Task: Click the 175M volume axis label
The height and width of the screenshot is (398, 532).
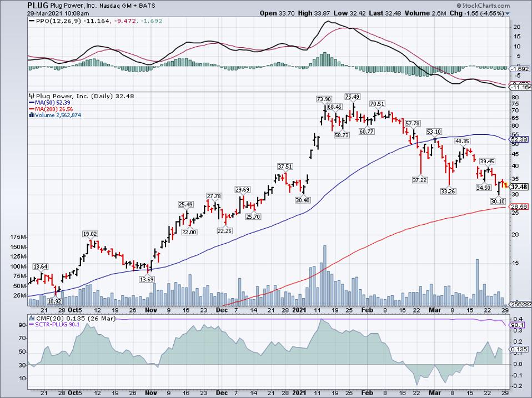Action: (x=19, y=236)
